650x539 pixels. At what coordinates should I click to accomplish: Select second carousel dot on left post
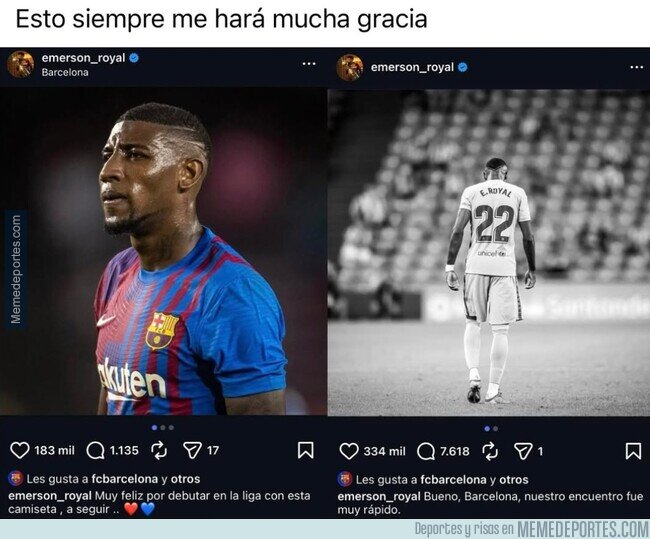163,427
